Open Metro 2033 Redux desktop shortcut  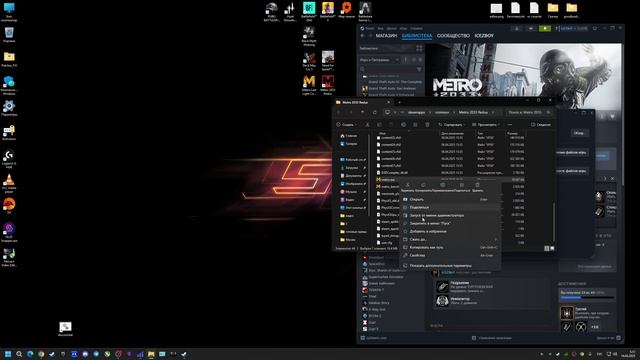[x=328, y=85]
